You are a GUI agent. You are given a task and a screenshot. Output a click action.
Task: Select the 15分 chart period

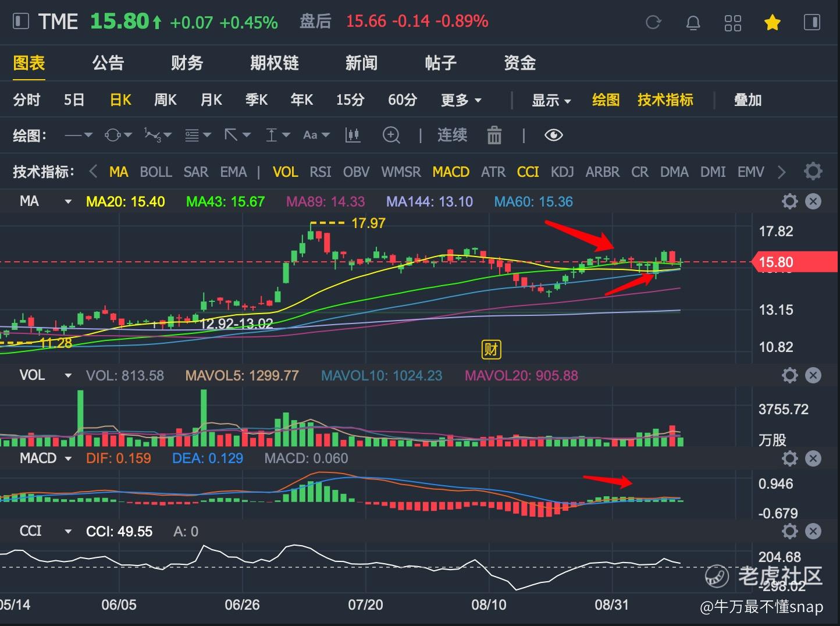pyautogui.click(x=350, y=100)
